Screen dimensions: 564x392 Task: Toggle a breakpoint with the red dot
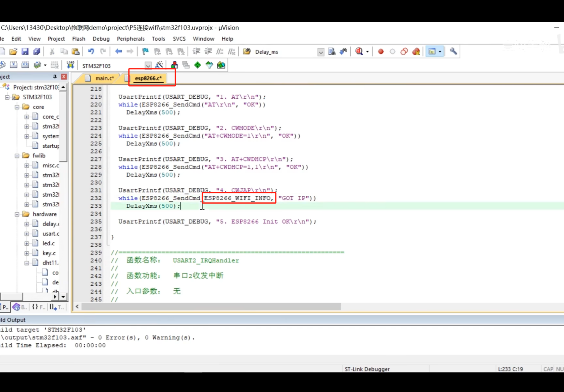381,51
